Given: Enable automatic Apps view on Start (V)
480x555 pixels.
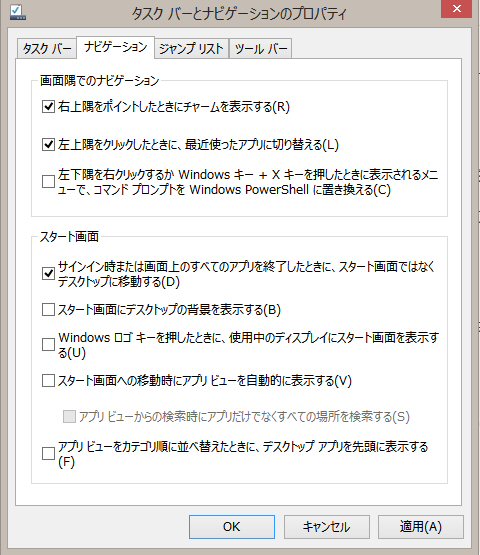Looking at the screenshot, I should [48, 381].
